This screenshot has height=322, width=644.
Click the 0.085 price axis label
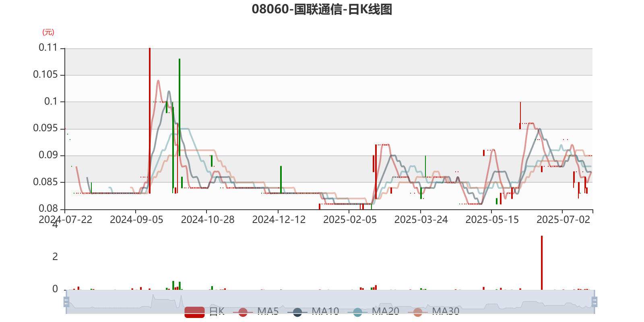45,182
